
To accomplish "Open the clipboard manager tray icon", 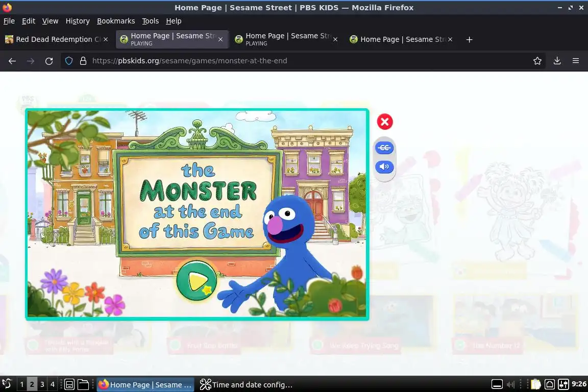I will click(x=536, y=384).
